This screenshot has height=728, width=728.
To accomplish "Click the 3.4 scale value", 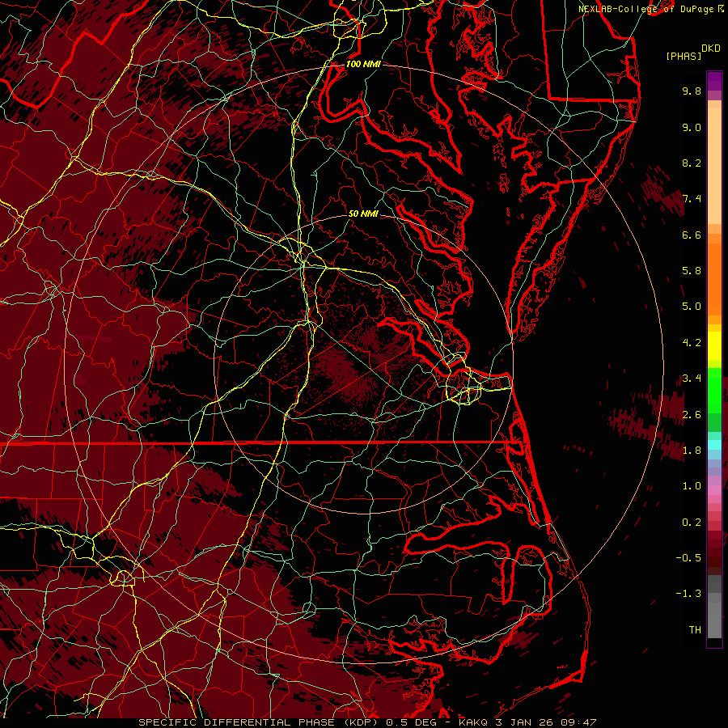I will pyautogui.click(x=692, y=379).
